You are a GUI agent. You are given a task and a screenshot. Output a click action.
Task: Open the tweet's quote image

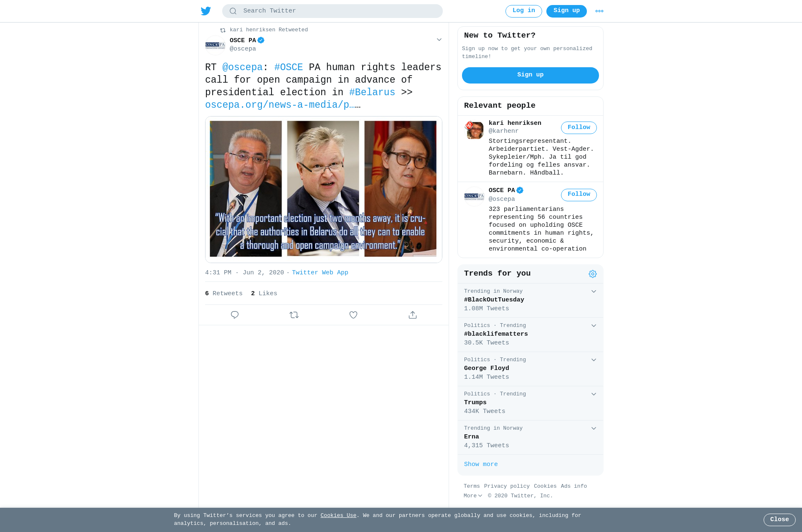324,190
